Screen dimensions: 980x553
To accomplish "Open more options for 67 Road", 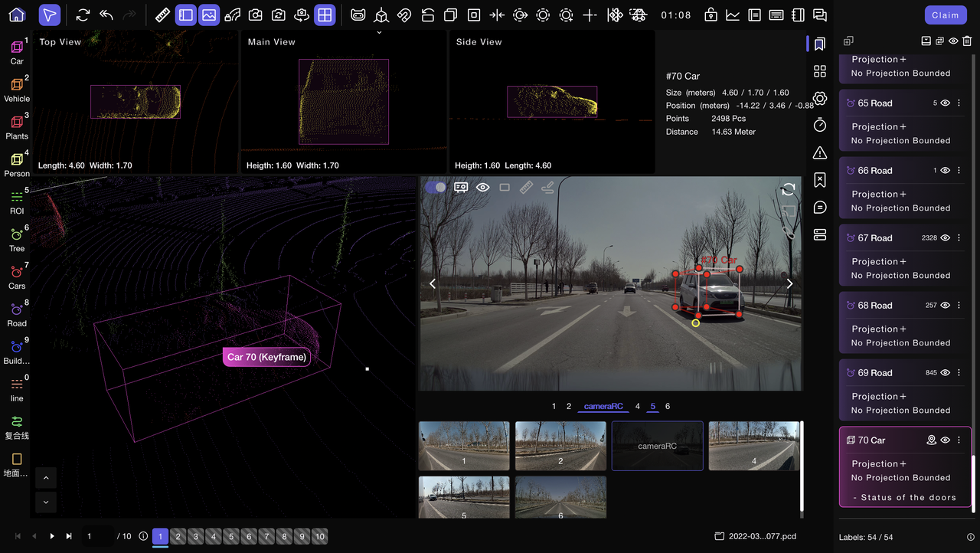I will [959, 238].
